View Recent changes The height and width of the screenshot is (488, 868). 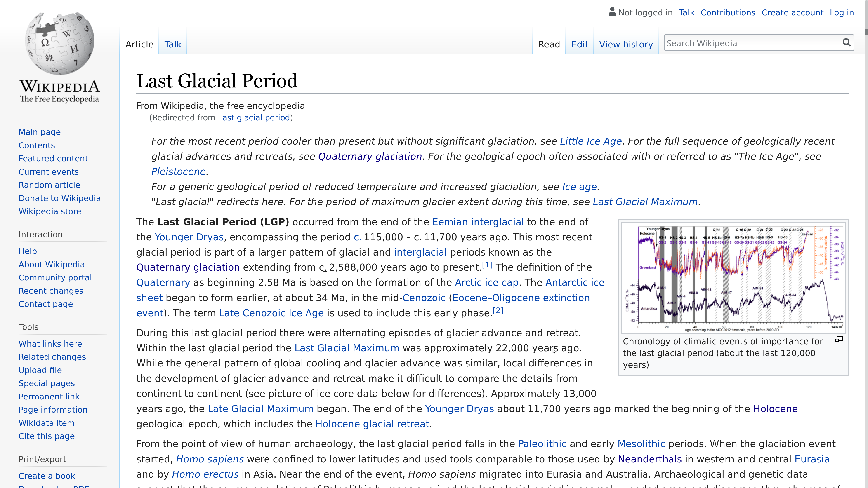tap(51, 291)
